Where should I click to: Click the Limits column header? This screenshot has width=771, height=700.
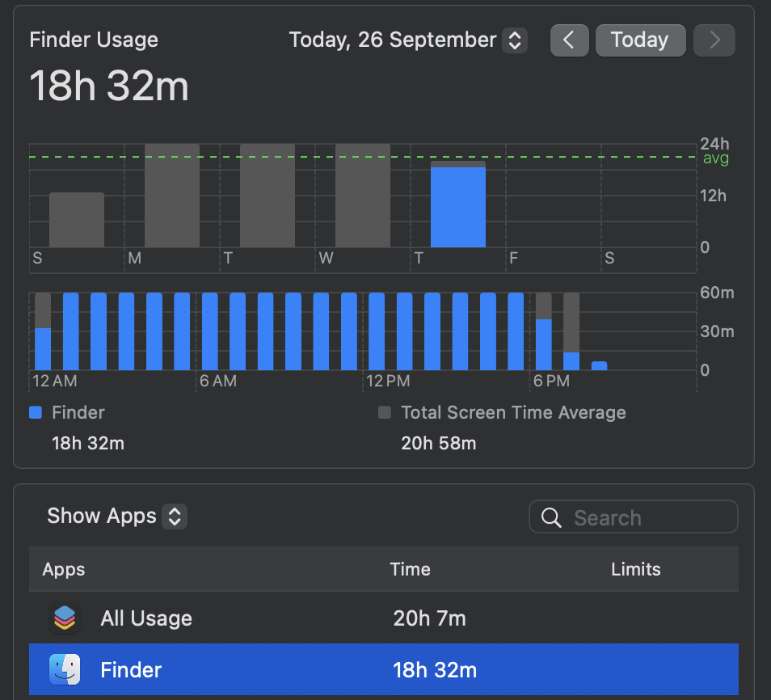[635, 569]
